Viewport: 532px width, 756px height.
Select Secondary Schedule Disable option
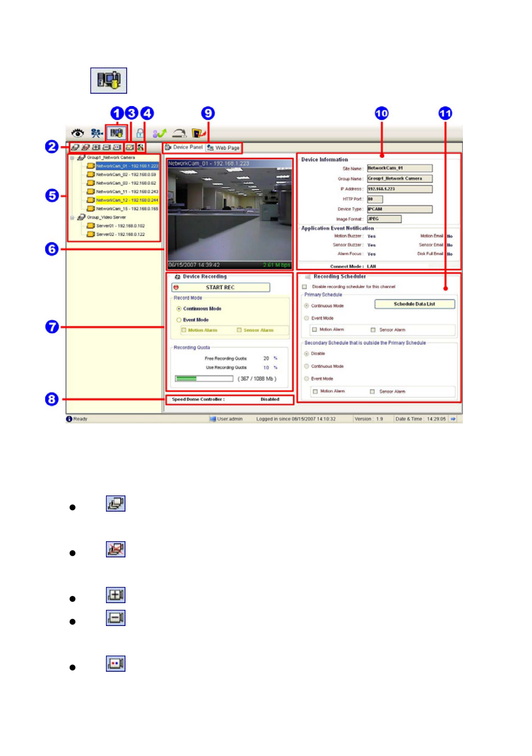pyautogui.click(x=307, y=354)
